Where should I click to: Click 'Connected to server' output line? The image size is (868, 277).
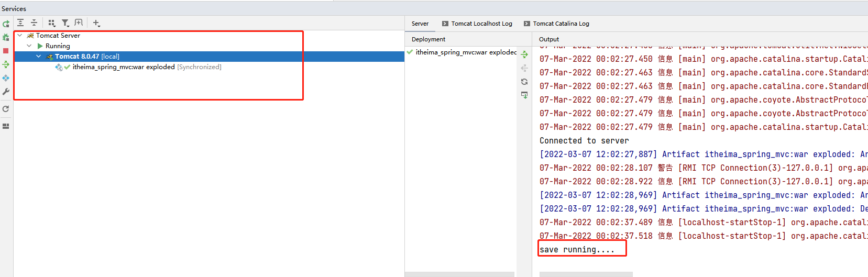[x=584, y=141]
